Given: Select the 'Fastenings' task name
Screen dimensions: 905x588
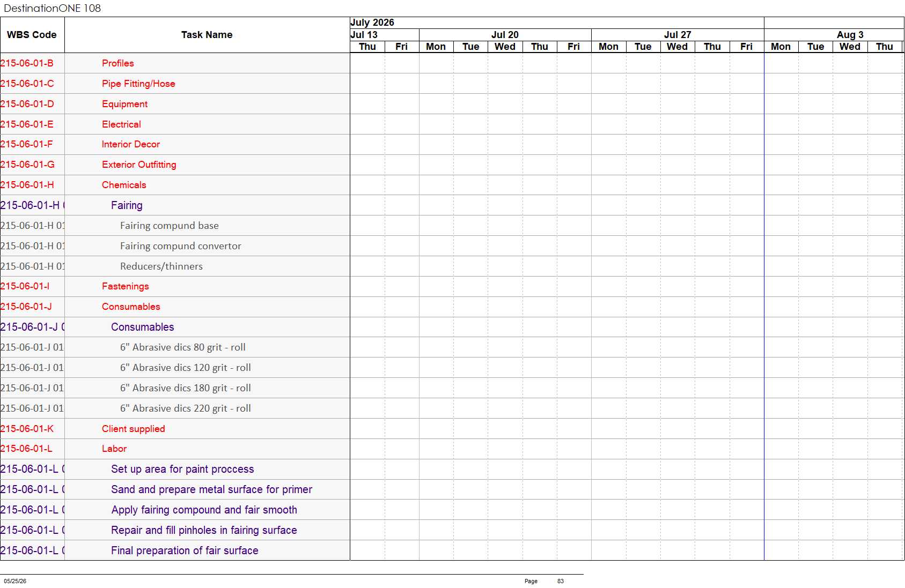Looking at the screenshot, I should coord(126,286).
